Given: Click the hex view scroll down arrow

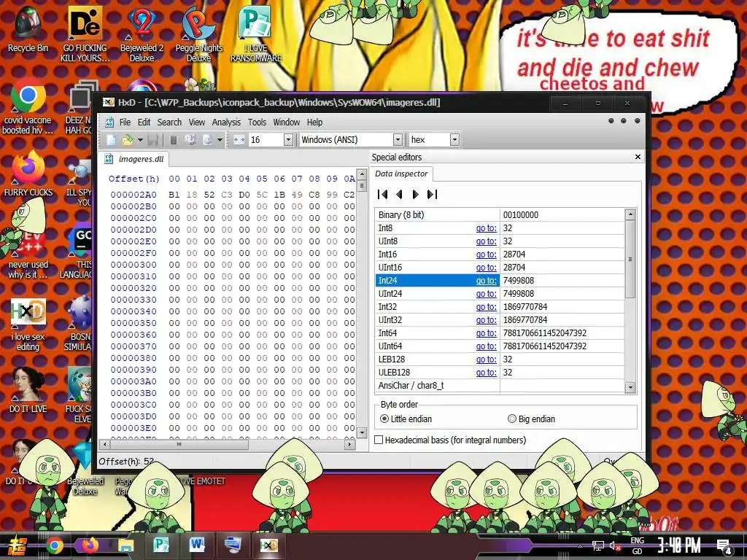Looking at the screenshot, I should click(x=362, y=432).
